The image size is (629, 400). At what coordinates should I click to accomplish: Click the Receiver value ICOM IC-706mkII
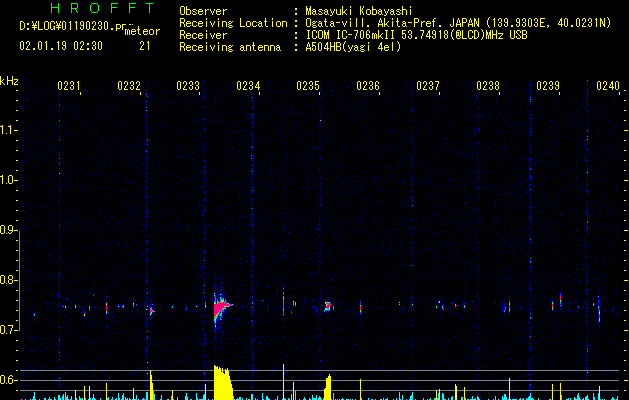click(351, 35)
